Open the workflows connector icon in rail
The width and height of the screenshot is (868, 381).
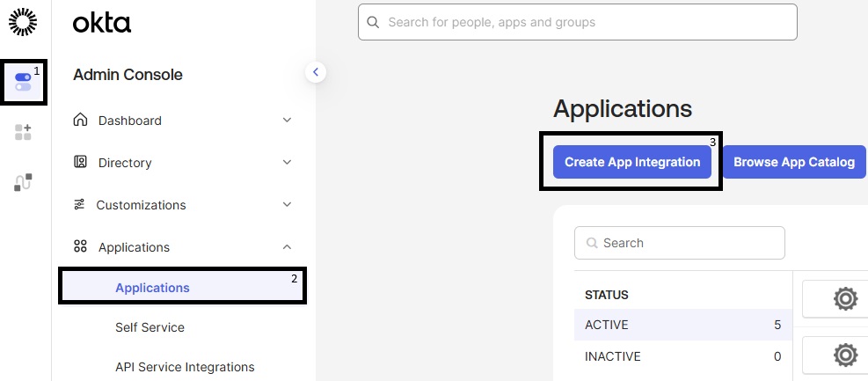[23, 182]
